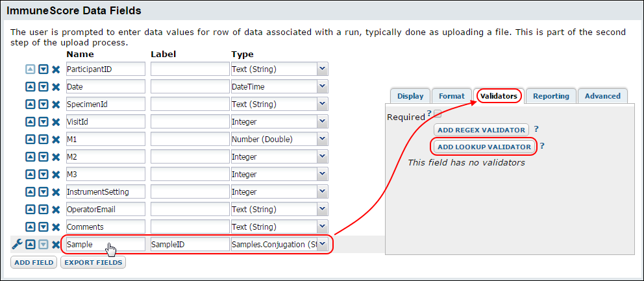Image resolution: width=644 pixels, height=281 pixels.
Task: Open help icon next to Add Regex Validator
Action: tap(536, 129)
